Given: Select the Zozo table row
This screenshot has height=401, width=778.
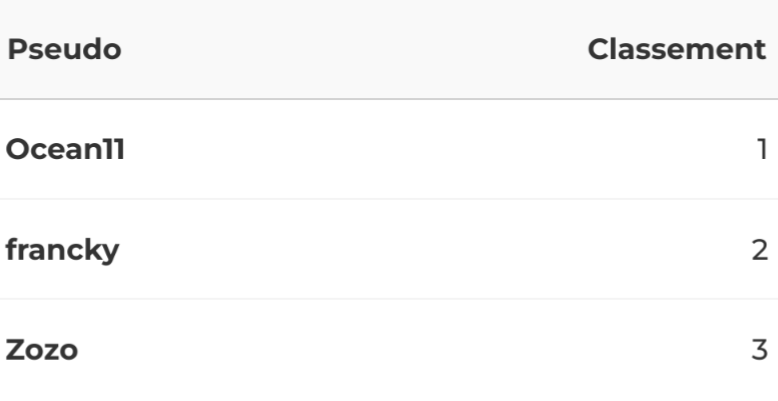Looking at the screenshot, I should coord(389,351).
